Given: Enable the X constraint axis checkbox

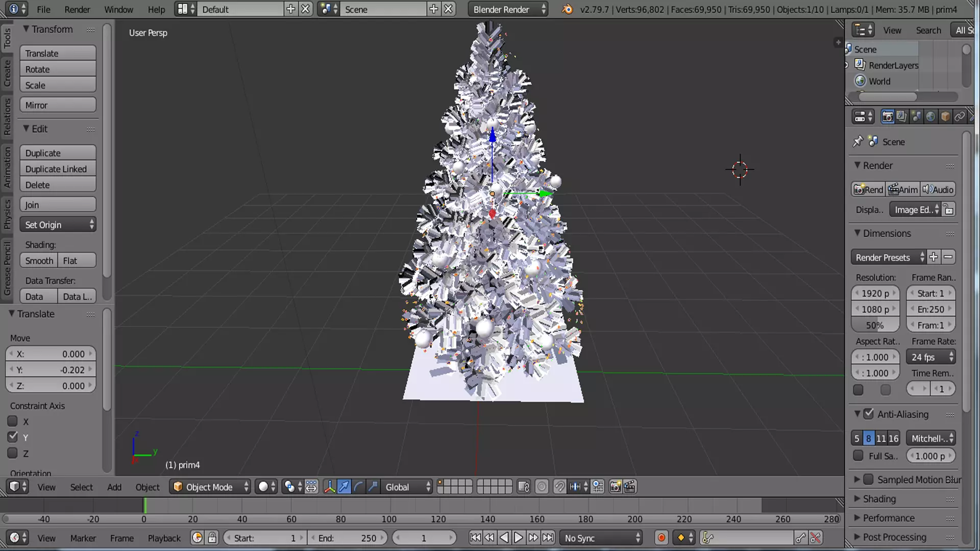Looking at the screenshot, I should click(13, 421).
